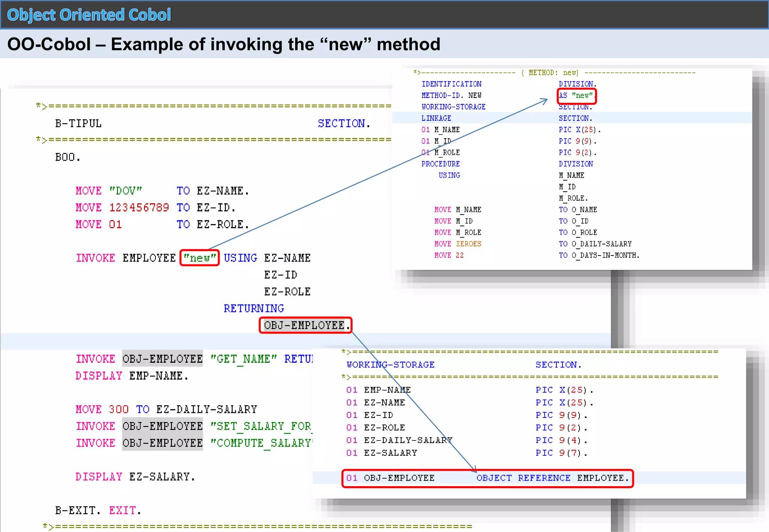Click the METHOD-ID. NEW line in the method panel
The height and width of the screenshot is (532, 769).
(x=451, y=95)
